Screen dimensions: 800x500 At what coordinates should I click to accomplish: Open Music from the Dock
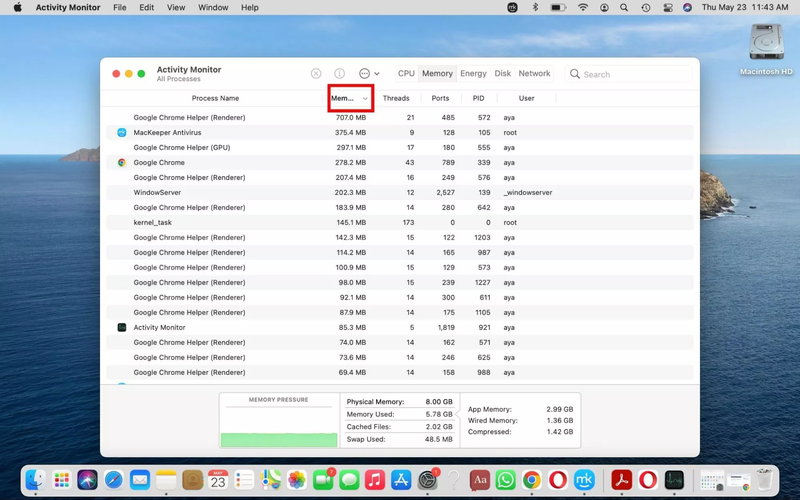click(375, 480)
